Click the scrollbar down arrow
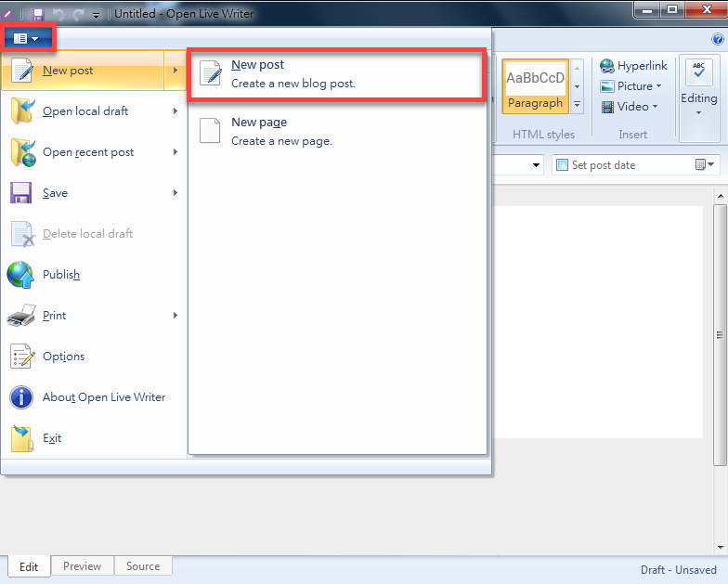 click(x=721, y=548)
